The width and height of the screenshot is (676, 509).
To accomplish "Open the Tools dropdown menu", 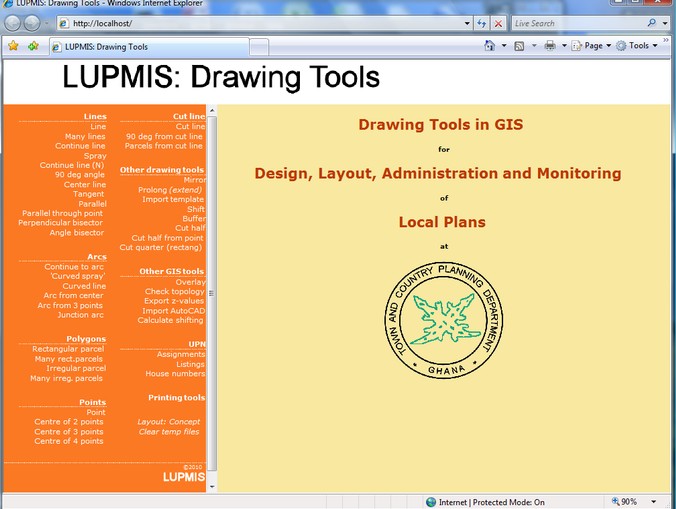I will [x=638, y=46].
